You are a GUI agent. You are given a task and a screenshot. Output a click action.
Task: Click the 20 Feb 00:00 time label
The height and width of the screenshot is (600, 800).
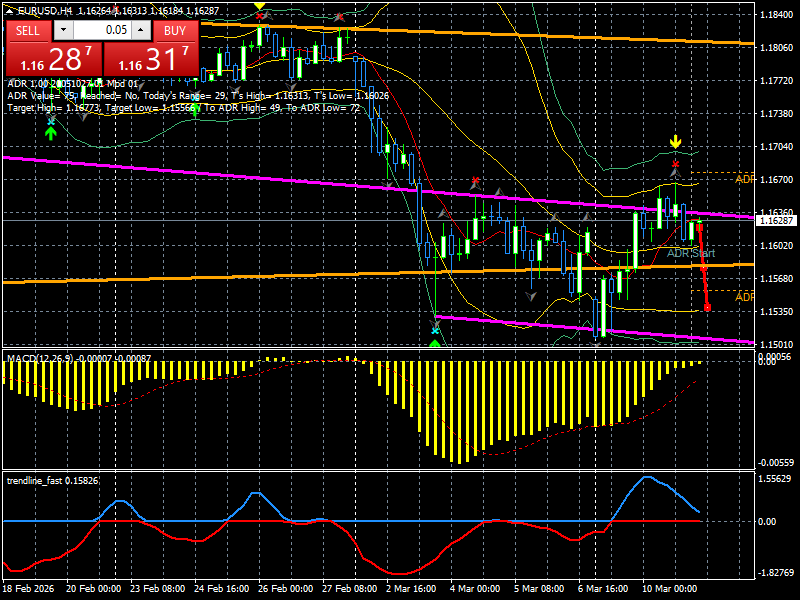pyautogui.click(x=93, y=588)
